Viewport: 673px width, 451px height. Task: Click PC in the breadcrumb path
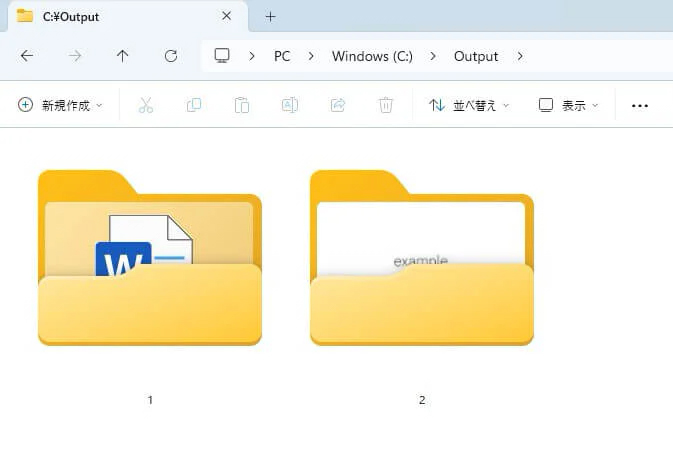pyautogui.click(x=282, y=56)
